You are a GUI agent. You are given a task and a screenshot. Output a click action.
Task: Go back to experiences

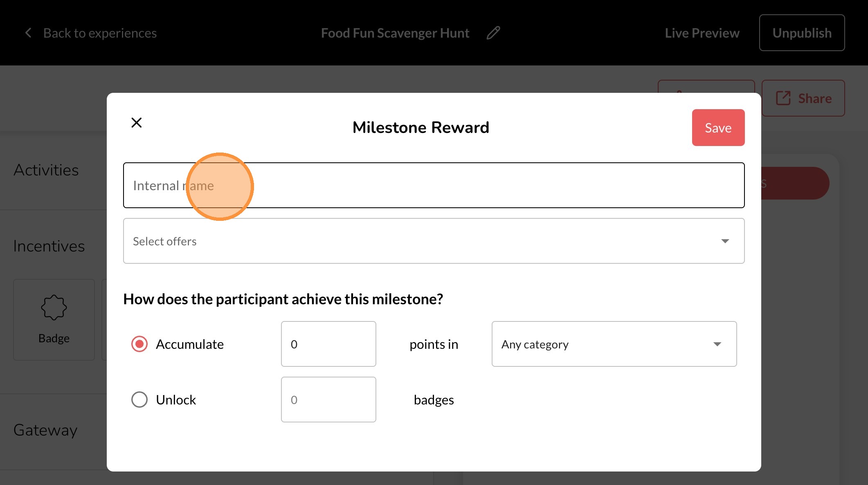click(x=100, y=33)
